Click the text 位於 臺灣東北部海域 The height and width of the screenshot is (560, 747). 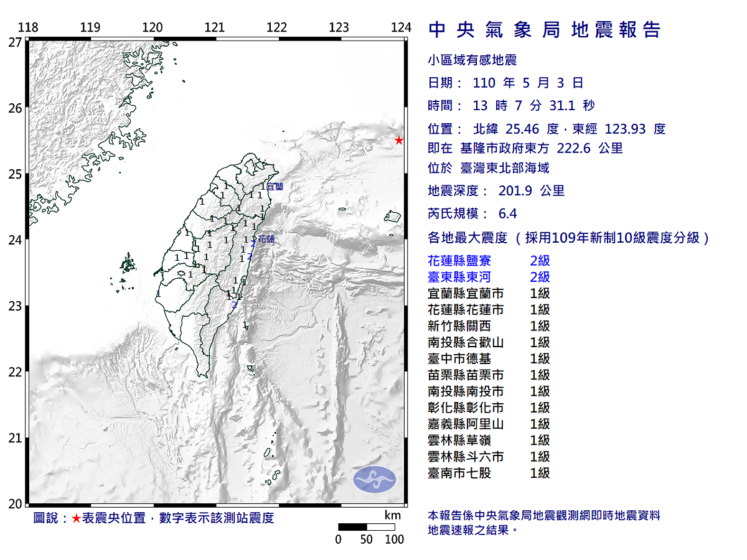489,168
